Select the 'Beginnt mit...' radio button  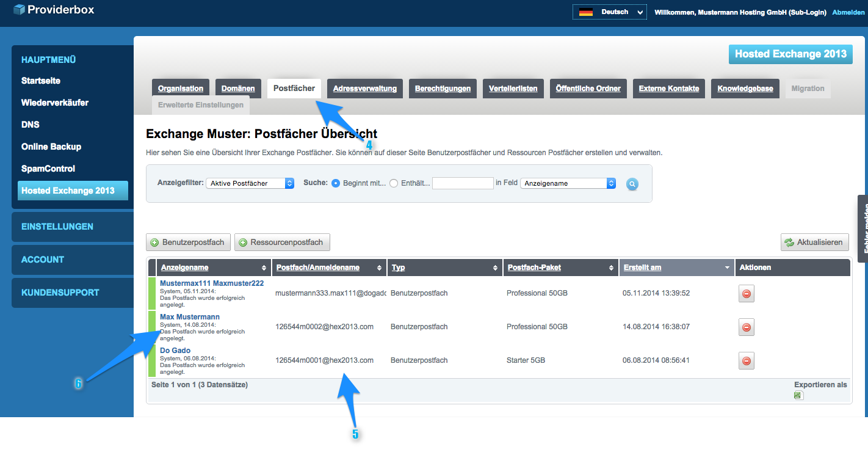click(x=336, y=183)
